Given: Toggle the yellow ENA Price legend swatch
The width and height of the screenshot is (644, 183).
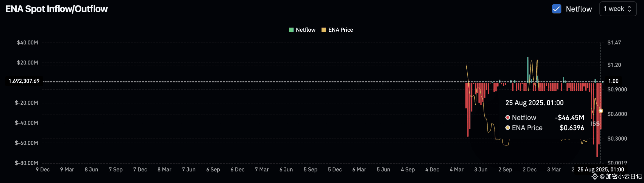Looking at the screenshot, I should click(x=324, y=30).
